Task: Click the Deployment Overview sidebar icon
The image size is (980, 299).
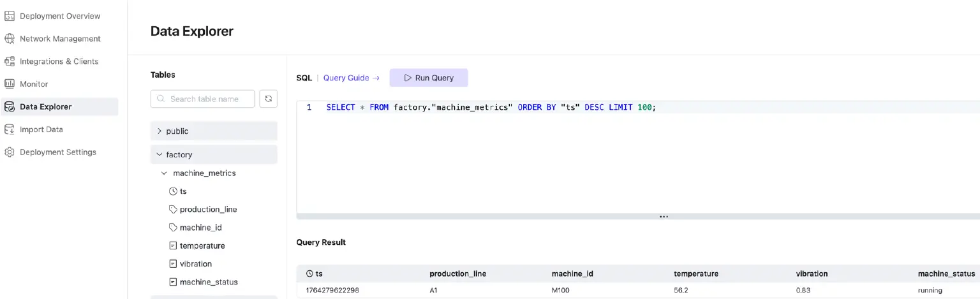Action: pyautogui.click(x=9, y=16)
